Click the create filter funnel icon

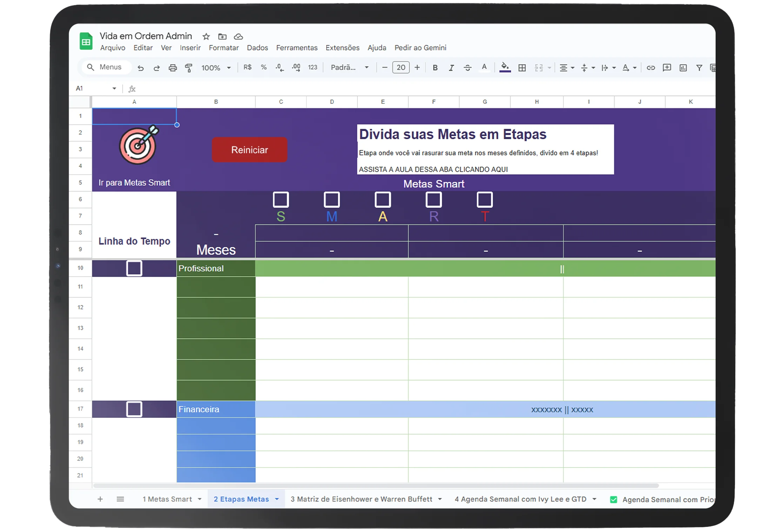click(x=699, y=68)
